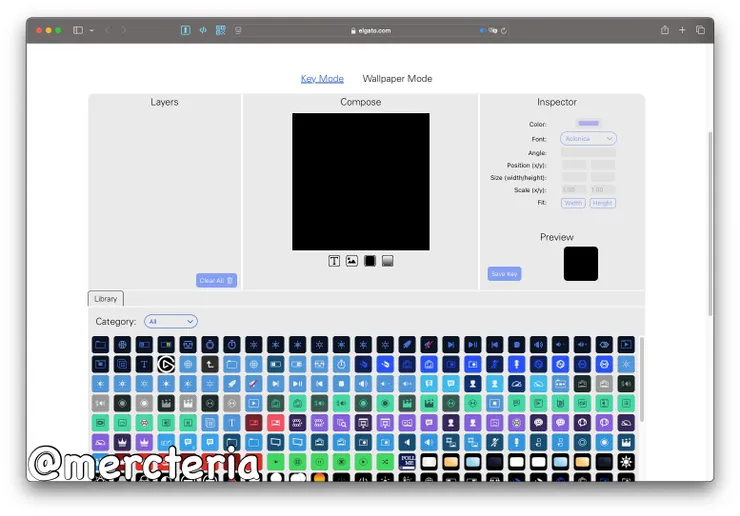Click the Preview key thumbnail
The image size is (740, 516).
tap(580, 263)
